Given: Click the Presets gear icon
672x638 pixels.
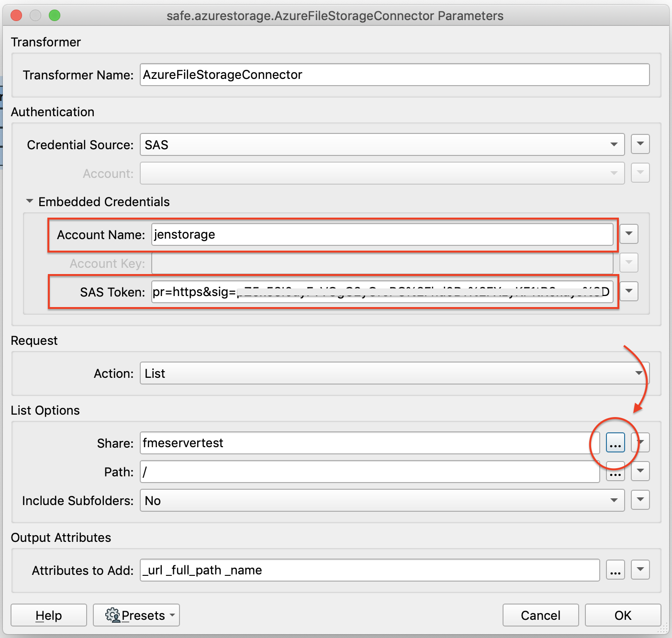Looking at the screenshot, I should point(113,615).
